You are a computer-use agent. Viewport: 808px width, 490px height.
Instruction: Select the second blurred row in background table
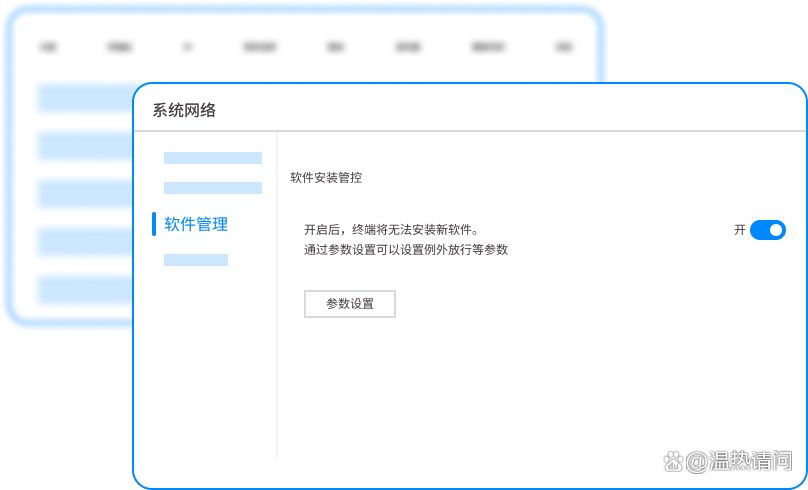[x=85, y=146]
